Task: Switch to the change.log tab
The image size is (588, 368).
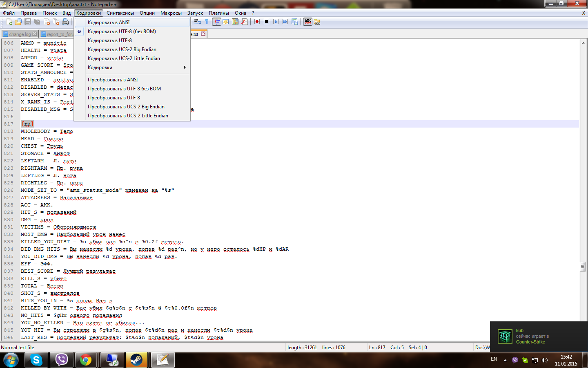Action: [x=20, y=34]
